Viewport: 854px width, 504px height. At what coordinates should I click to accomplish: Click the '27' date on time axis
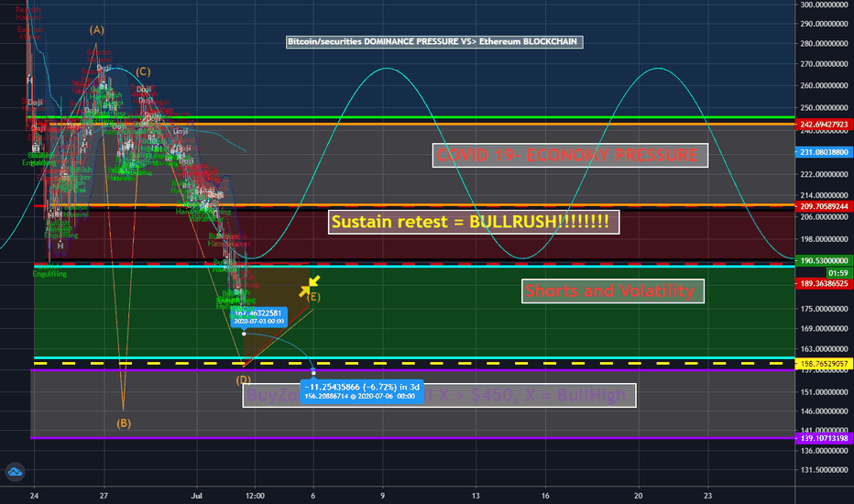[104, 496]
